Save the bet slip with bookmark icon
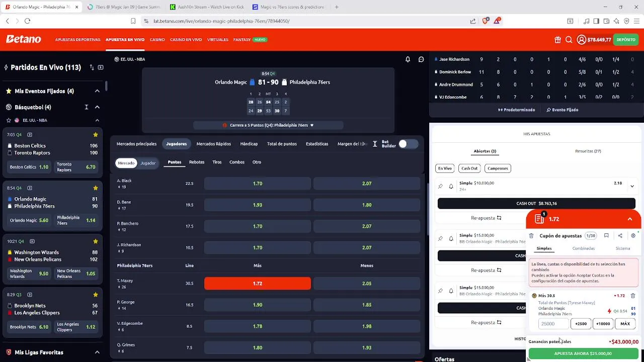Screen dimensions: 644x362 (606, 236)
